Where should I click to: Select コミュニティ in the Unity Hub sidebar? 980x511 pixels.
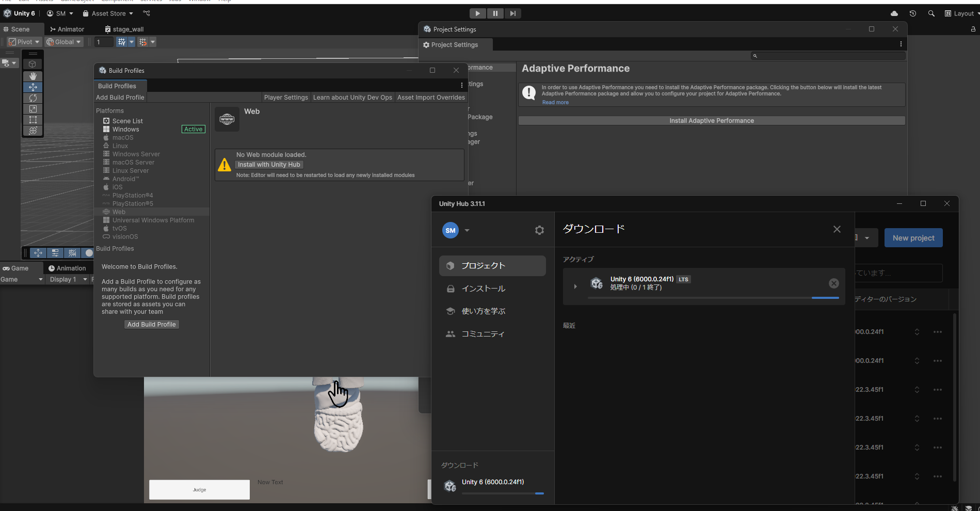pyautogui.click(x=483, y=334)
